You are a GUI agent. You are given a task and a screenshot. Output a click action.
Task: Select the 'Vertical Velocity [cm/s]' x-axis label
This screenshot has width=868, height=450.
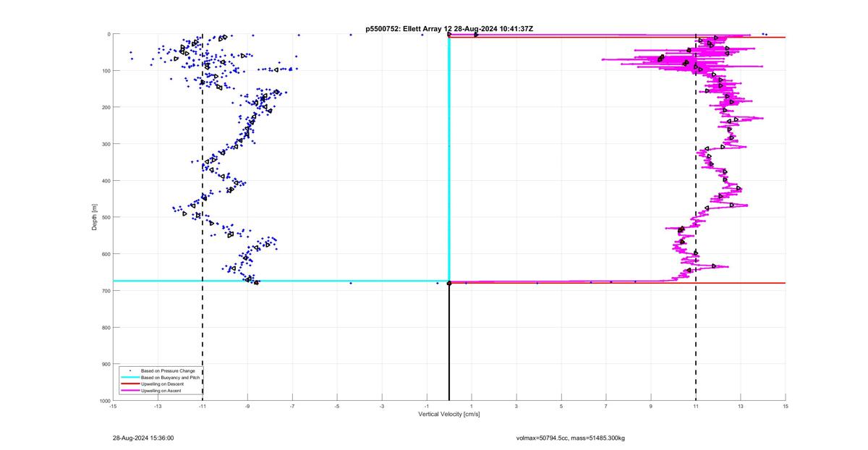[449, 415]
